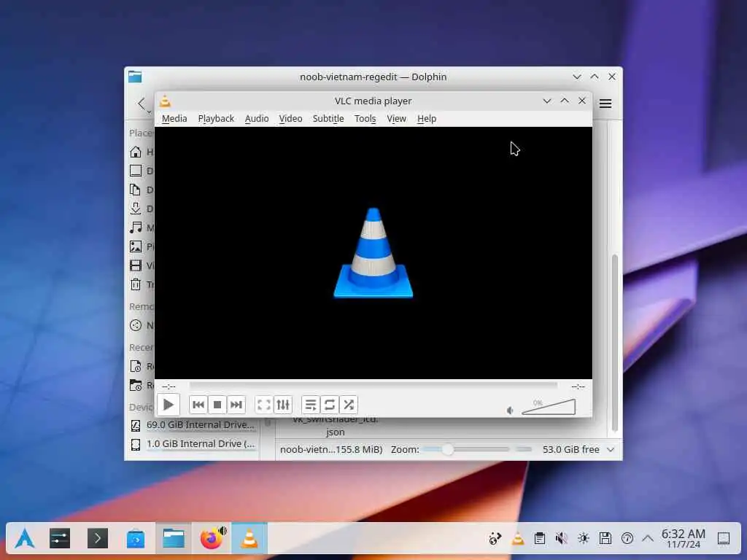The image size is (747, 560).
Task: Toggle loop mode in VLC
Action: coord(330,405)
